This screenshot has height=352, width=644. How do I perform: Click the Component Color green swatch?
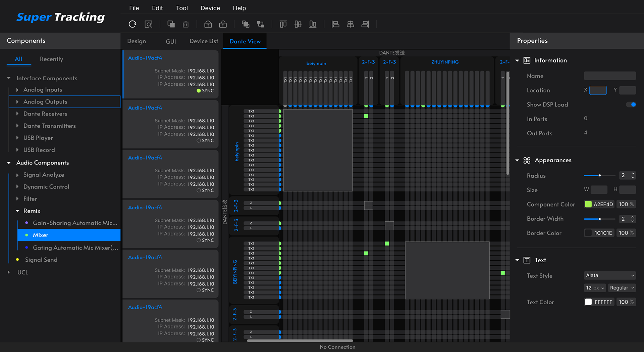pos(588,204)
